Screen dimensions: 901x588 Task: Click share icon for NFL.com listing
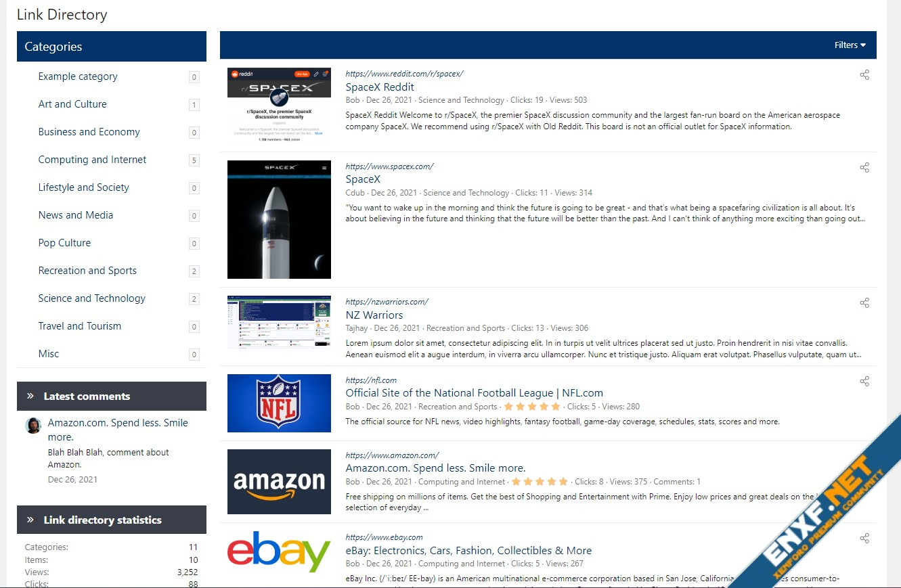click(864, 381)
